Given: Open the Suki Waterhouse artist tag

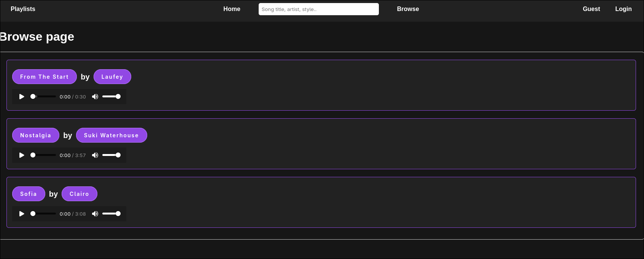Looking at the screenshot, I should 111,135.
